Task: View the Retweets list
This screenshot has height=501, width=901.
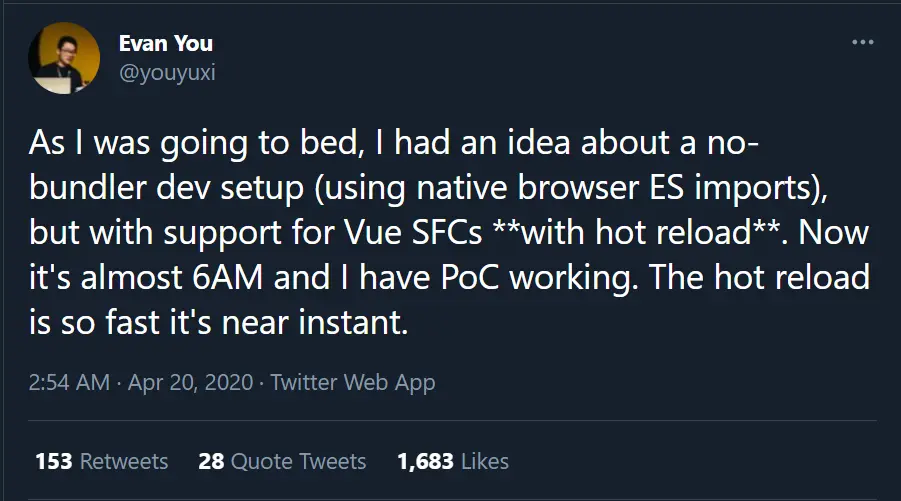Action: (102, 461)
